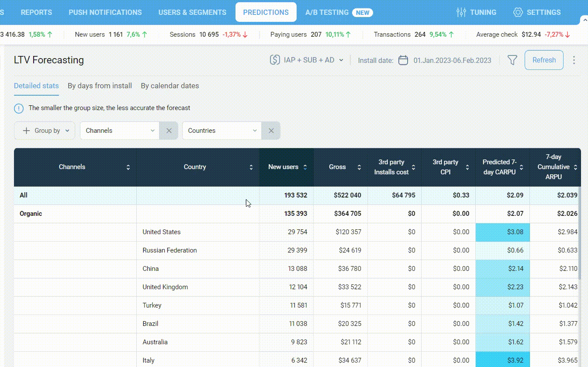Open the IAP + SUB + AD dropdown
The height and width of the screenshot is (367, 588).
(307, 60)
